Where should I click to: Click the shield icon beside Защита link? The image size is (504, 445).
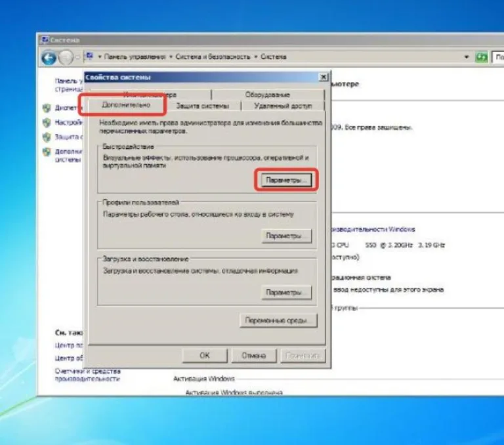(47, 137)
